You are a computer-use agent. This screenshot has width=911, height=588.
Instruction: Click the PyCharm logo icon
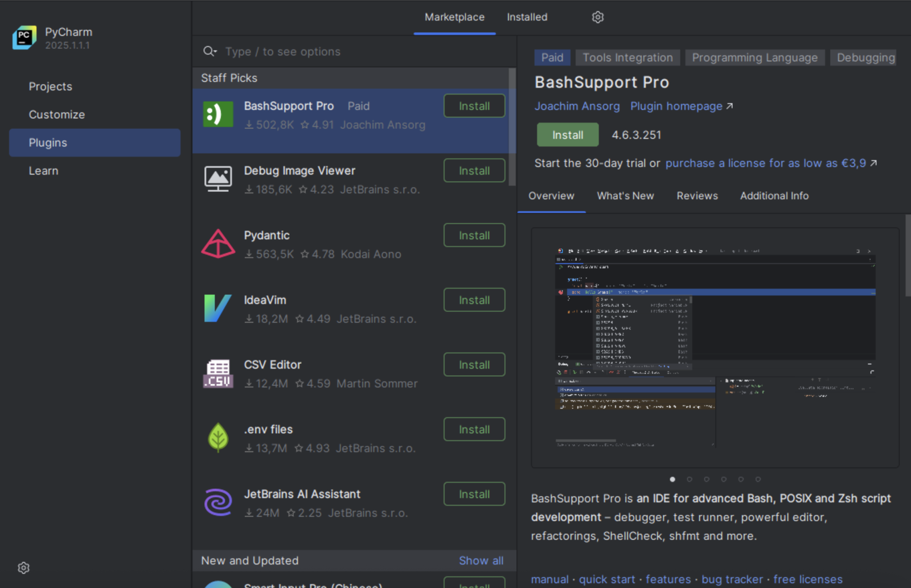point(24,38)
